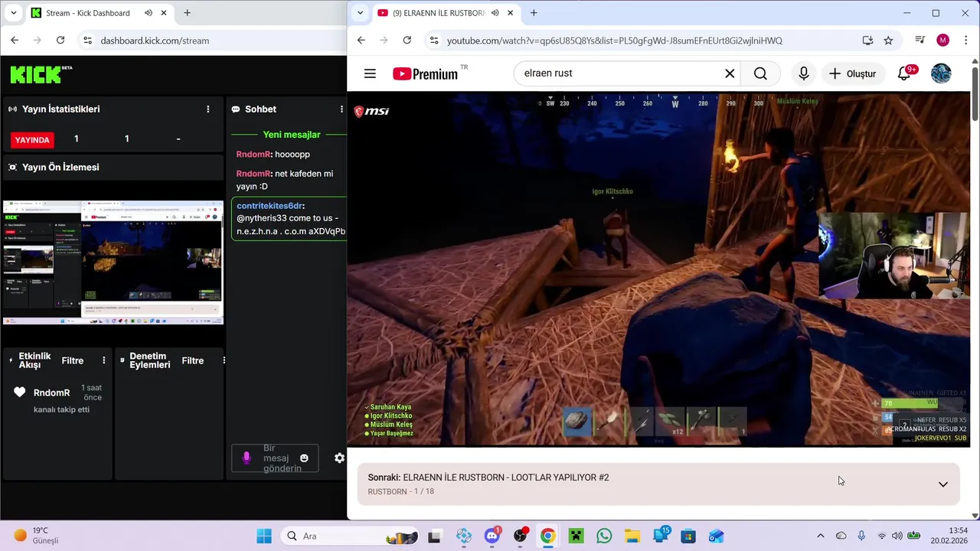Open contritekites6dr username in chat
Viewport: 980px width, 551px height.
[x=269, y=206]
